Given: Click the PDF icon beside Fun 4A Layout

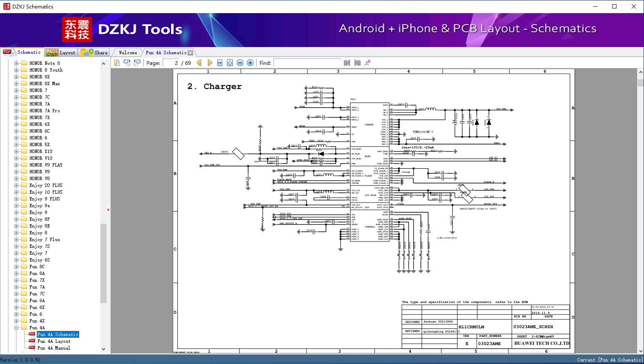Looking at the screenshot, I should (32, 341).
